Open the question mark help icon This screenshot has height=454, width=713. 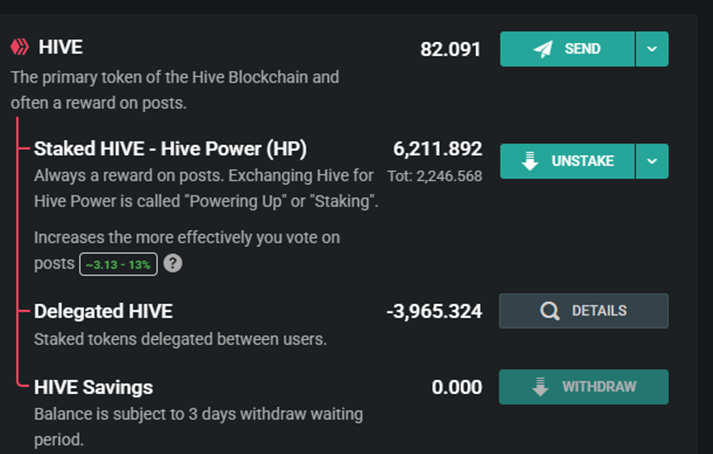tap(173, 264)
